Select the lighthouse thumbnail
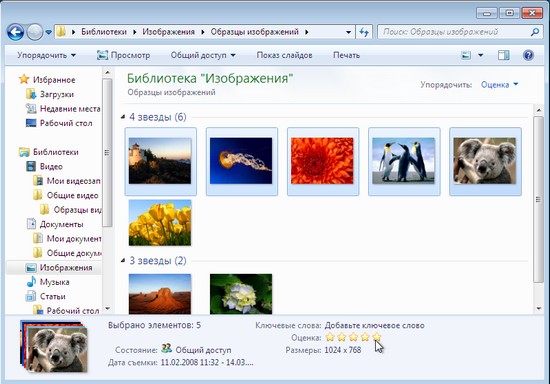The image size is (550, 384). [x=160, y=161]
